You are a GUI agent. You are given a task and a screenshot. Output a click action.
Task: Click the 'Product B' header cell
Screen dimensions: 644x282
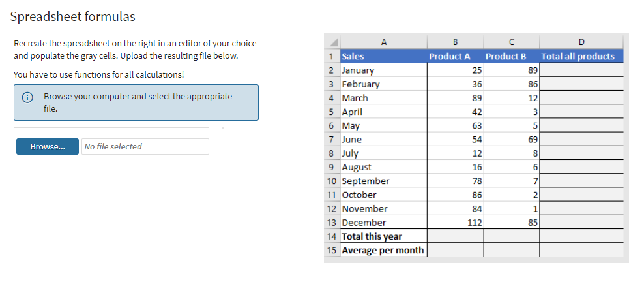click(x=511, y=57)
